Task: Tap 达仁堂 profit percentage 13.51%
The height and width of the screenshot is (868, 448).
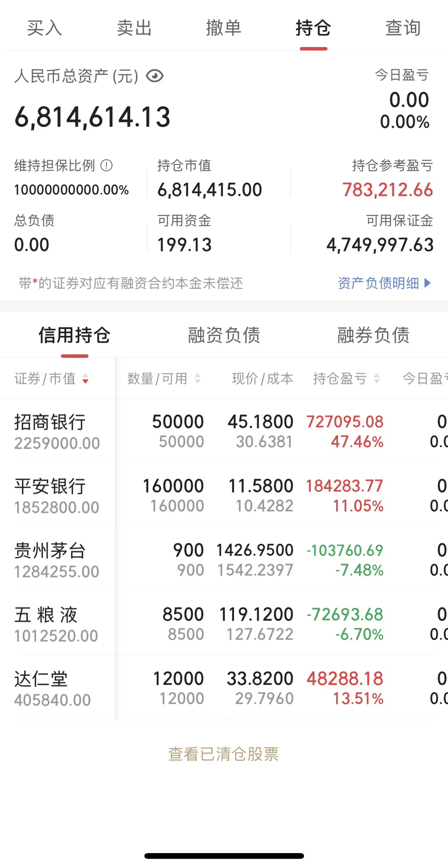Action: point(358,699)
